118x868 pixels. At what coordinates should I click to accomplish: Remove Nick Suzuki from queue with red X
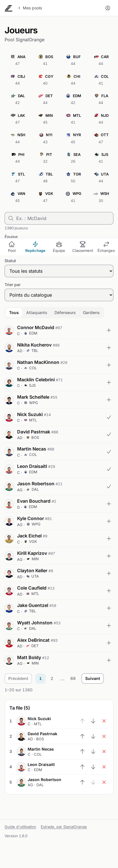pos(104,721)
